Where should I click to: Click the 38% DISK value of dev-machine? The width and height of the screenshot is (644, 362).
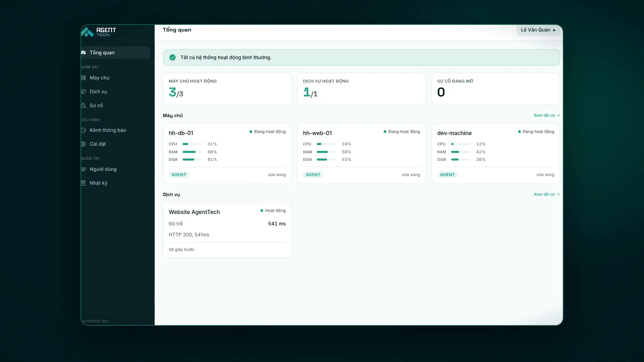[481, 160]
